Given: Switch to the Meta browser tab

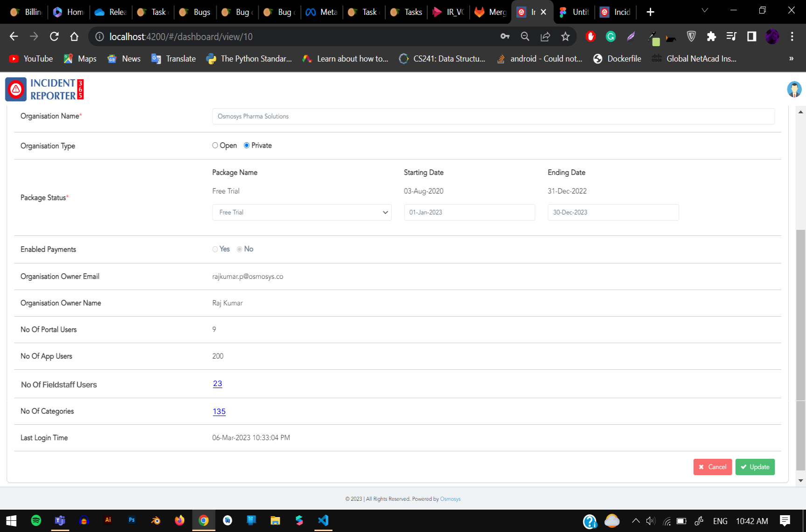Looking at the screenshot, I should 322,12.
